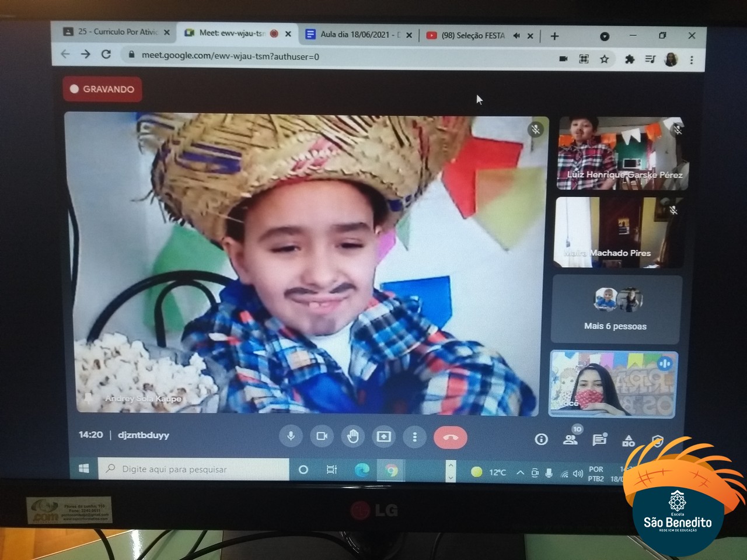Raise hand in the meeting
This screenshot has width=747, height=560.
click(x=352, y=437)
